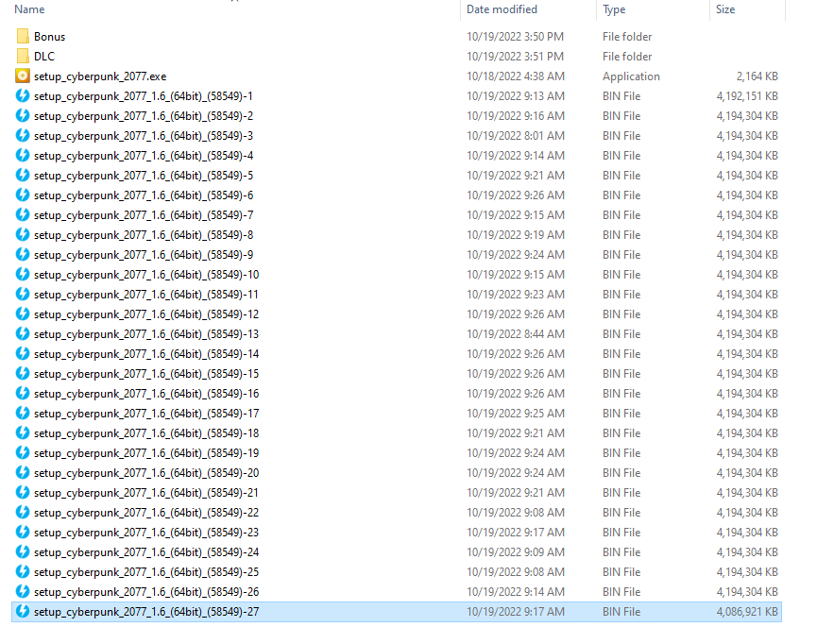Select file name setup_cyberpunk_2077_1.6_(64bit)_(58549)-25
Image resolution: width=834 pixels, height=644 pixels.
(146, 572)
